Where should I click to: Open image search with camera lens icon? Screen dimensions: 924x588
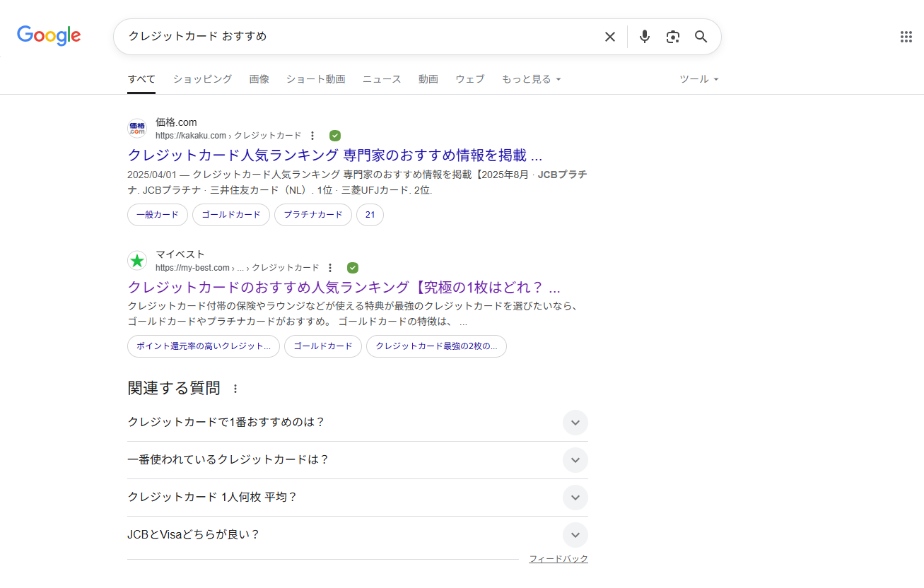(672, 37)
